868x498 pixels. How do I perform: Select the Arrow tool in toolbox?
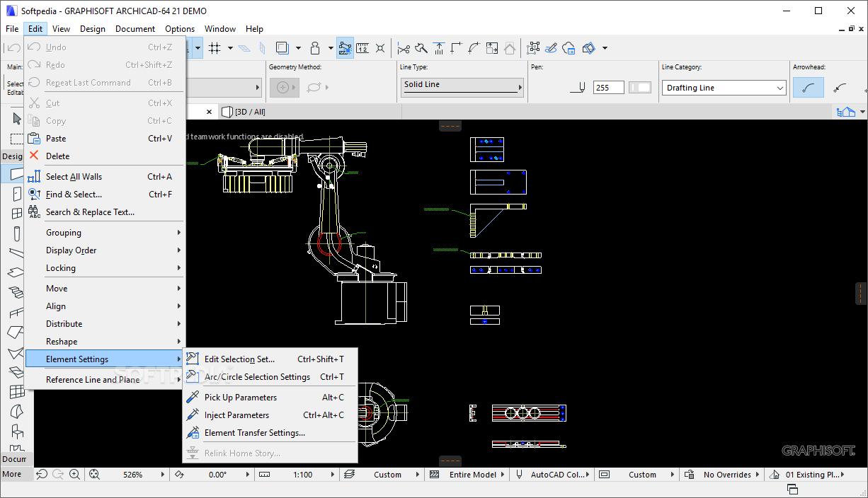point(17,117)
